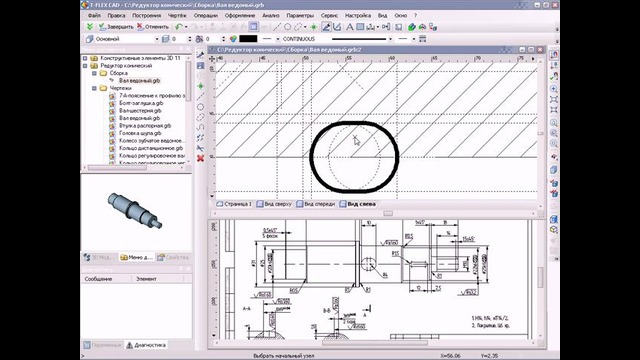Click the pen icon atop vertical toolbar
640x360 pixels.
click(x=200, y=55)
